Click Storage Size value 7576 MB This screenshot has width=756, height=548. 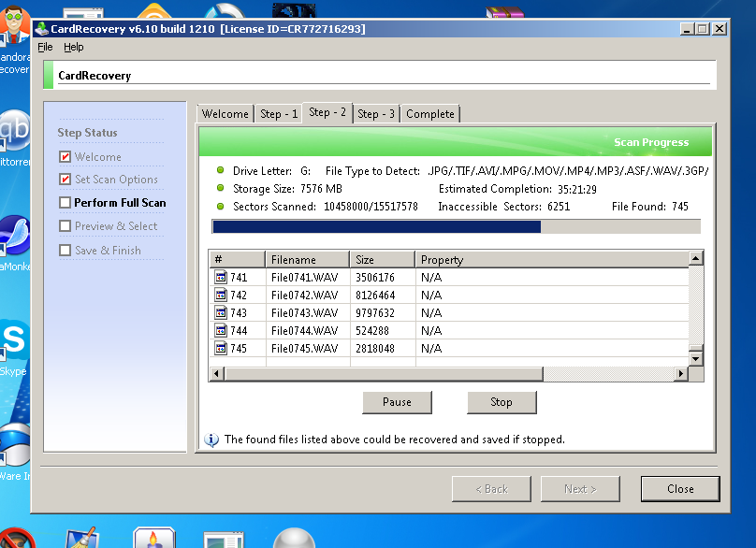[321, 189]
